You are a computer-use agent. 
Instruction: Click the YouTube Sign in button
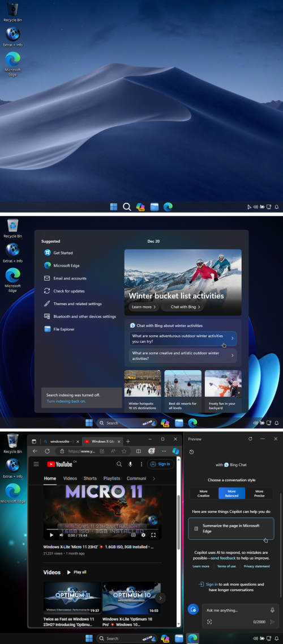point(160,464)
